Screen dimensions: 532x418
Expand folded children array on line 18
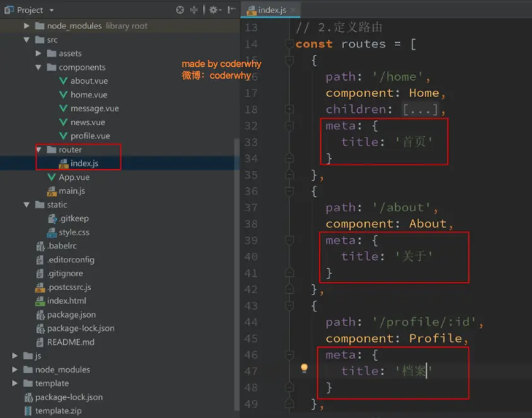[289, 109]
